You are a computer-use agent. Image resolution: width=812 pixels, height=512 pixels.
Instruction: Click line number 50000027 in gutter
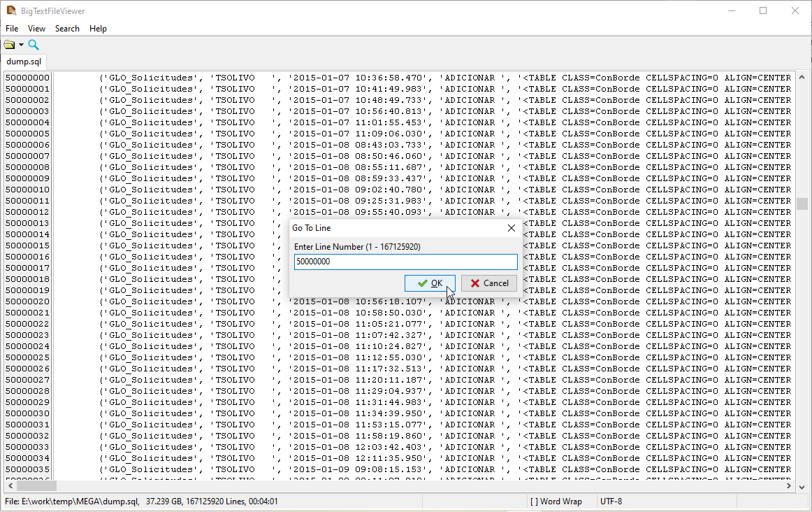[27, 380]
